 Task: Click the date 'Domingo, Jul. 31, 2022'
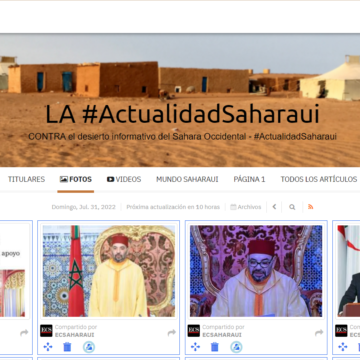(83, 207)
